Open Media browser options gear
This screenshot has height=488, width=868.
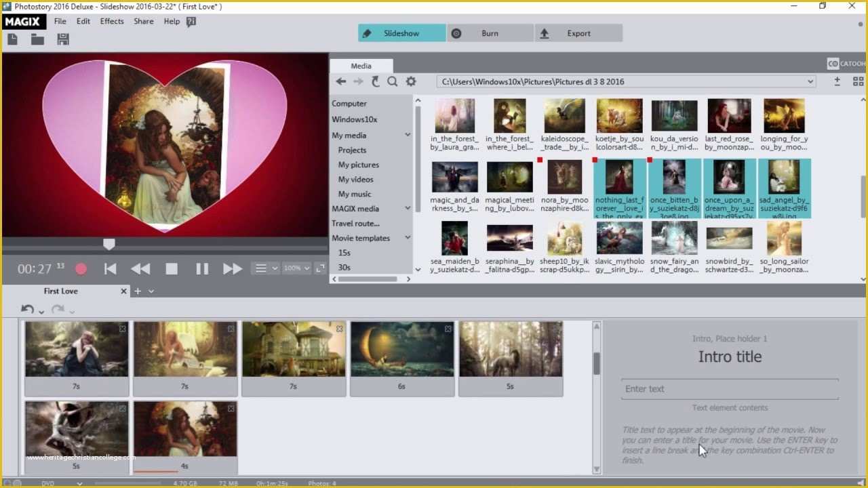(x=410, y=81)
